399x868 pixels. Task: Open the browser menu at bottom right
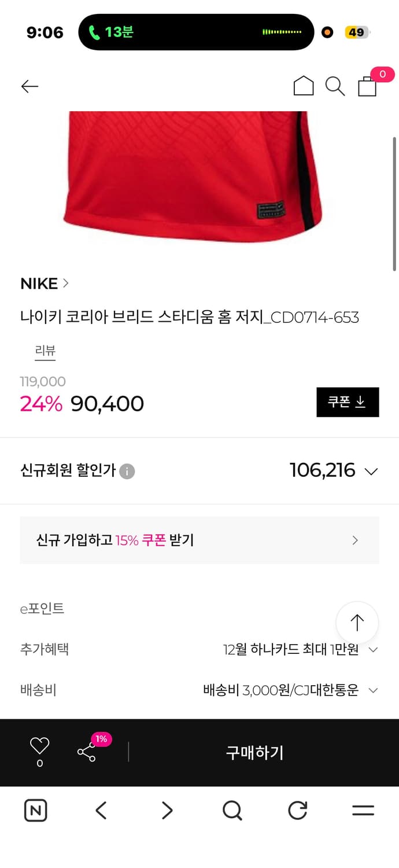363,811
